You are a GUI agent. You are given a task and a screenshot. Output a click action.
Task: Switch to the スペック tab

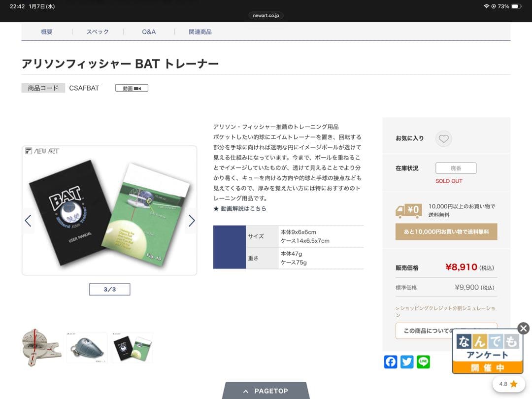click(x=98, y=32)
